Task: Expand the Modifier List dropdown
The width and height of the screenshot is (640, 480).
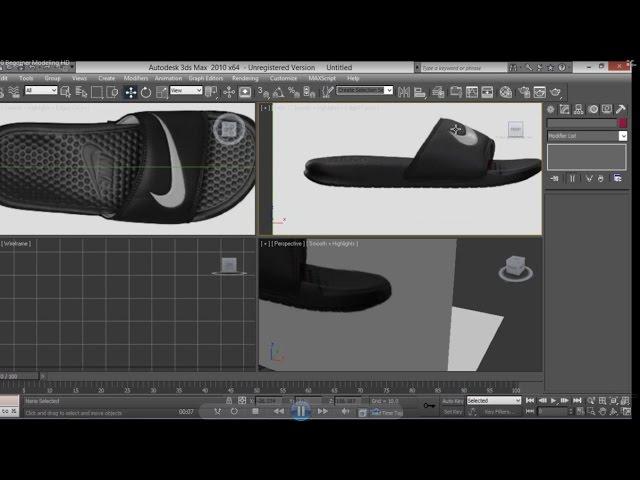Action: tap(587, 136)
